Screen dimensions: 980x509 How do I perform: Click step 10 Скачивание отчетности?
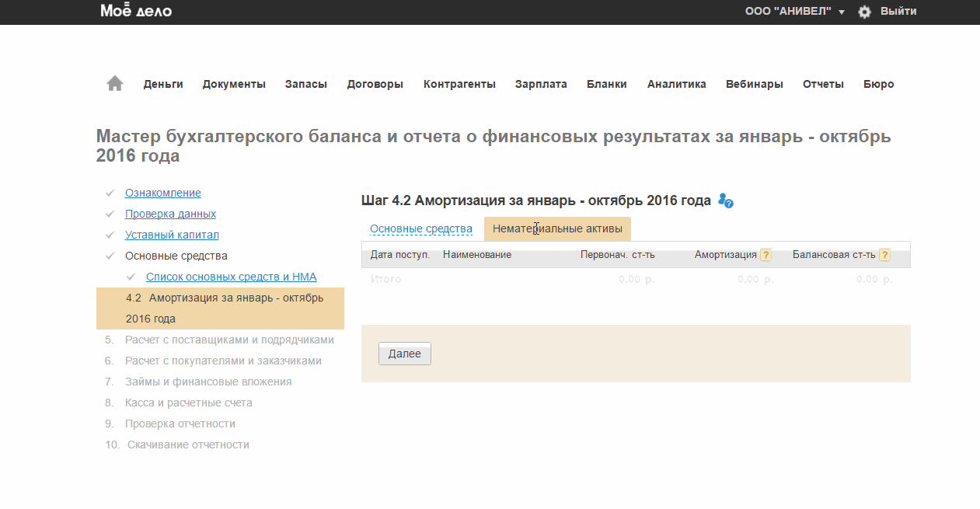pyautogui.click(x=188, y=445)
